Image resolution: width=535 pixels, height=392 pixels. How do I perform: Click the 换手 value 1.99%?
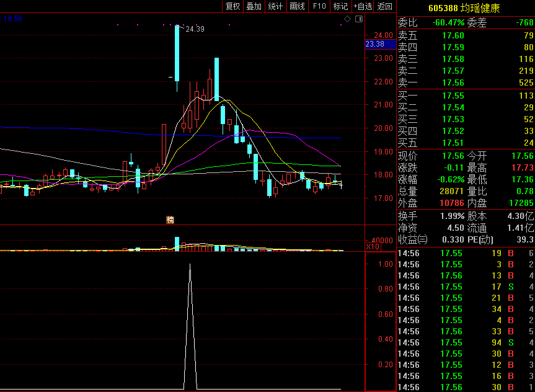[452, 216]
